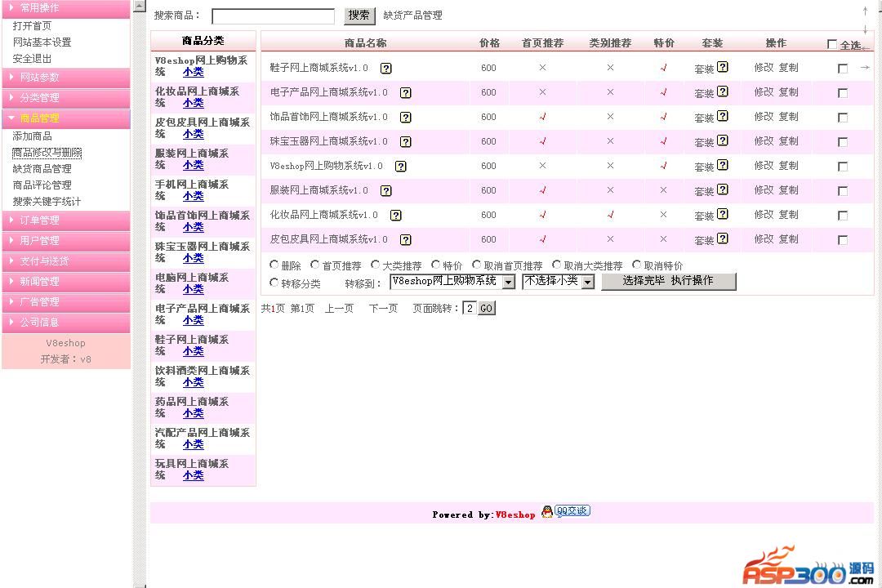882x588 pixels.
Task: Toggle 特价 check mark for 鞋子网上商城系统
Action: (664, 68)
